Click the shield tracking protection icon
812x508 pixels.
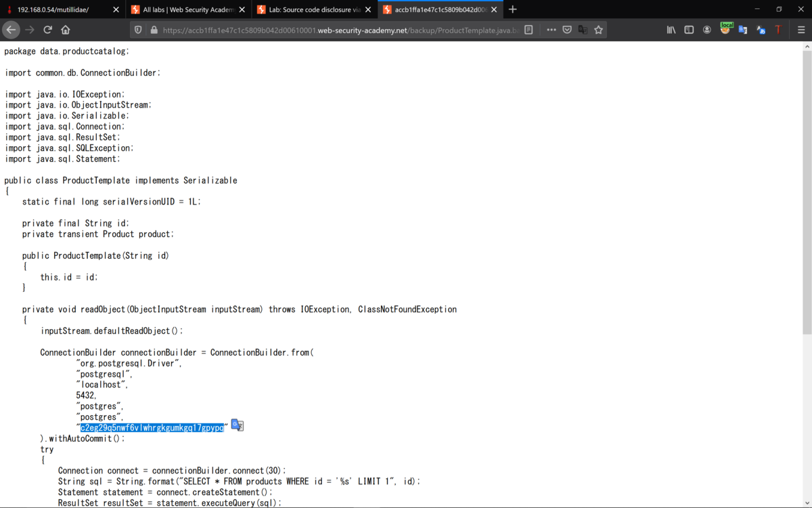[x=138, y=30]
